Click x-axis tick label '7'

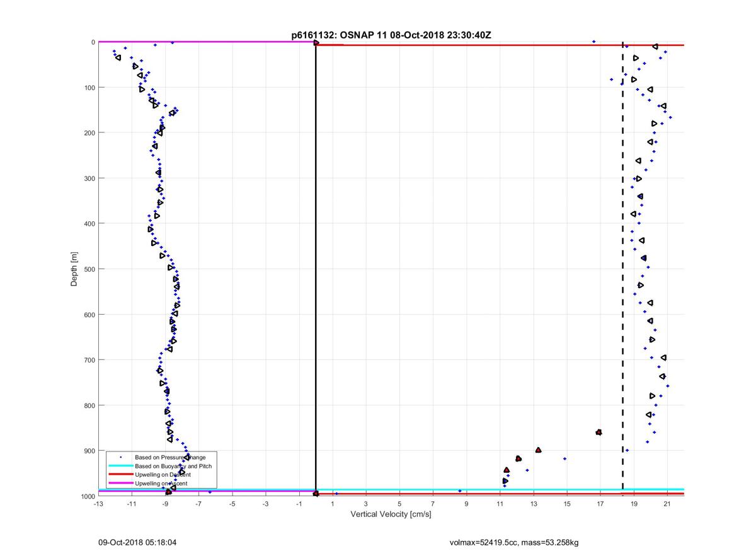[433, 504]
